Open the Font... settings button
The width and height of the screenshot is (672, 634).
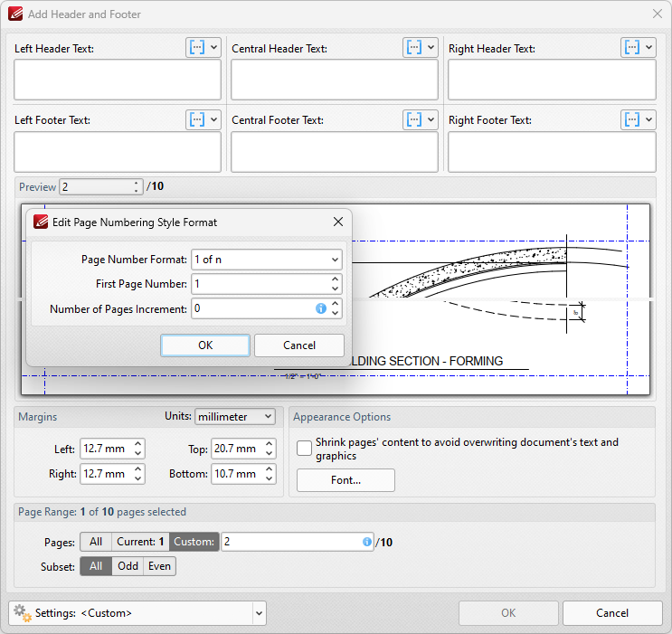pyautogui.click(x=345, y=480)
